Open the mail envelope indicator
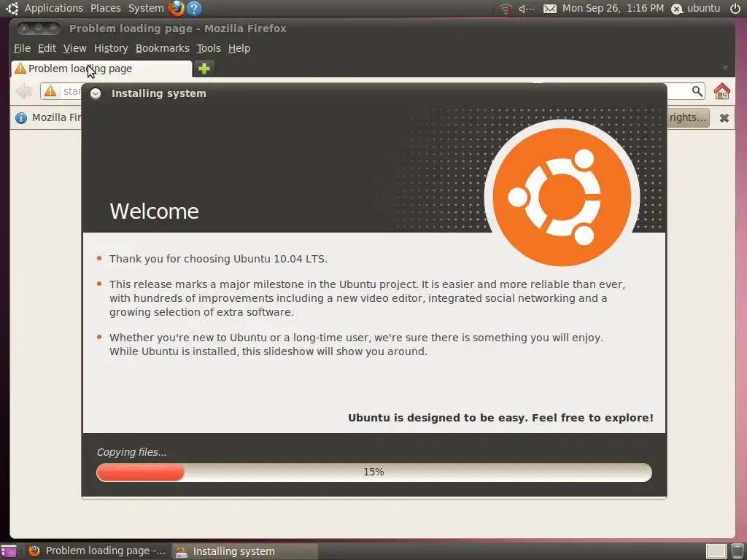This screenshot has width=747, height=560. pos(550,9)
